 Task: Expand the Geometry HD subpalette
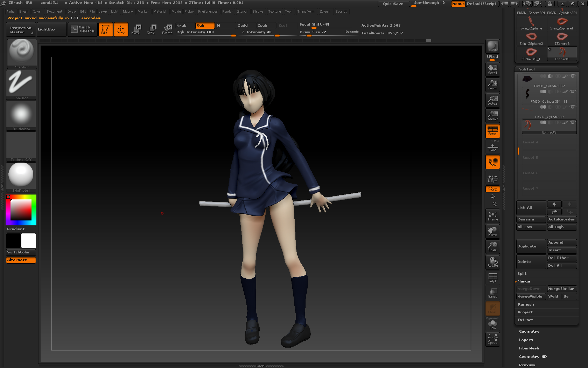[x=533, y=356]
